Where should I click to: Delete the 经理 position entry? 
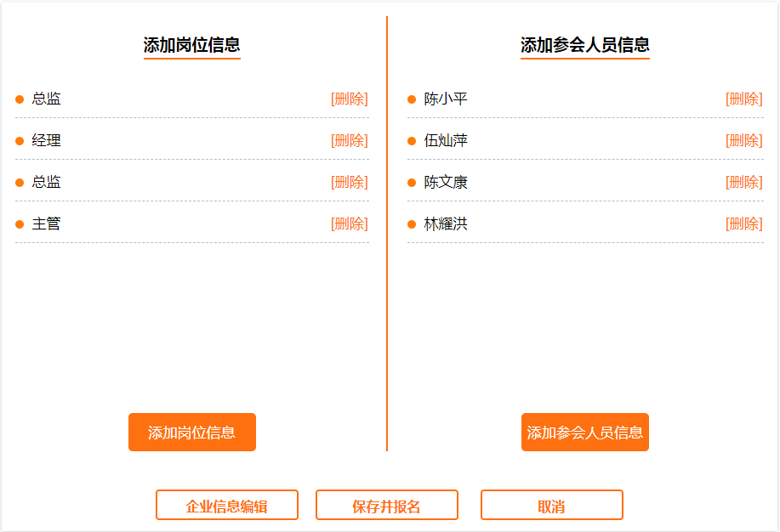(349, 140)
